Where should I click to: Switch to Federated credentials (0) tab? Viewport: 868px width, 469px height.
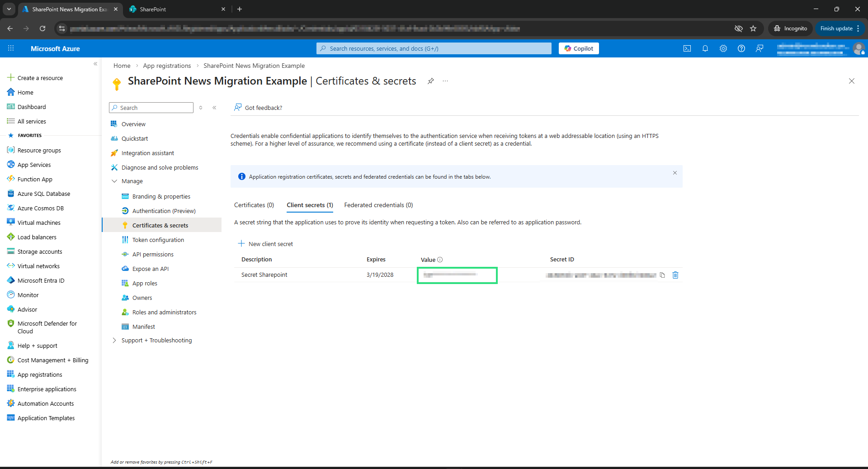tap(378, 205)
